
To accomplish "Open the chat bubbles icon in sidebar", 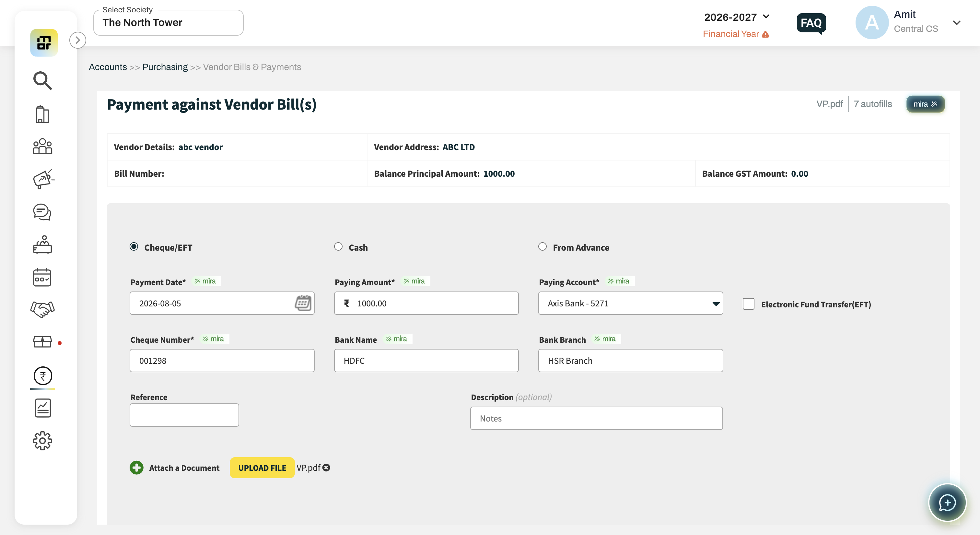I will pos(42,212).
